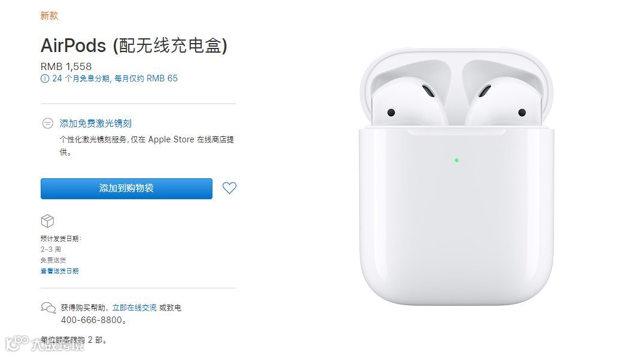
Task: Click the shipping box icon
Action: (x=48, y=221)
